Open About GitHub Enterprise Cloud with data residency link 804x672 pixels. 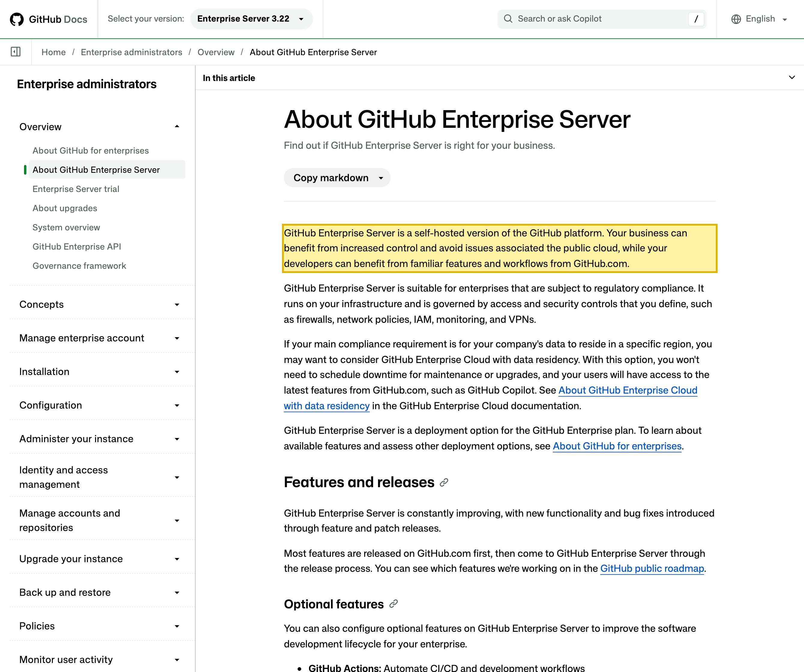point(628,390)
